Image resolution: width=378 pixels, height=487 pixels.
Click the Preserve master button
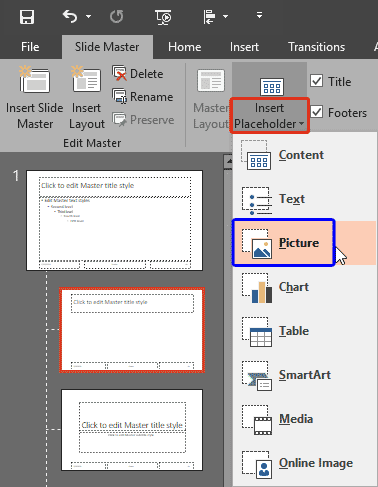(x=143, y=120)
